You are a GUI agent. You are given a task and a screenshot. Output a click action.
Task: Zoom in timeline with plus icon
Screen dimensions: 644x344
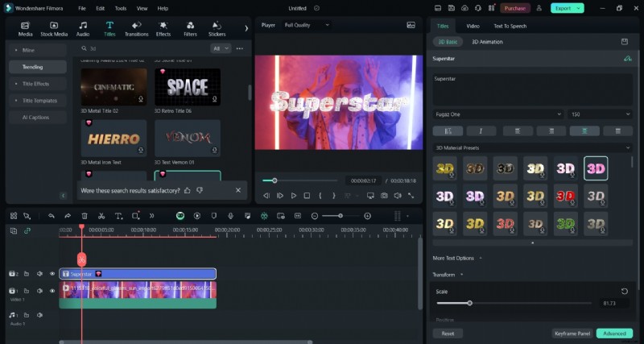368,216
